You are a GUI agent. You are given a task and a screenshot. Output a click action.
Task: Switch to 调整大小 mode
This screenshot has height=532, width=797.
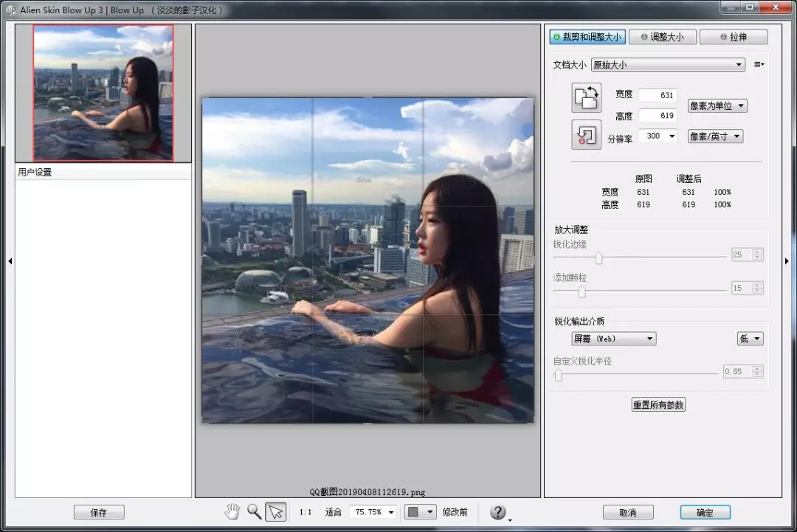pyautogui.click(x=662, y=37)
